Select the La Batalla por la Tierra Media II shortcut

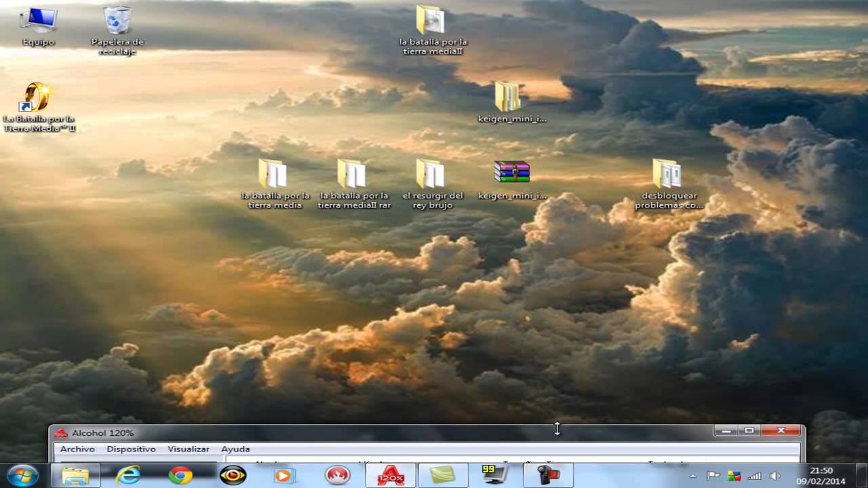pos(39,106)
